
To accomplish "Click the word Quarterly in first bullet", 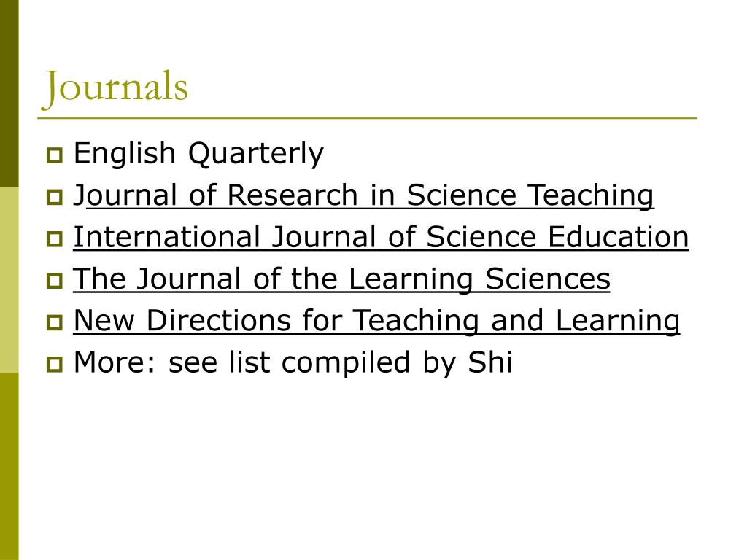I will [x=256, y=155].
